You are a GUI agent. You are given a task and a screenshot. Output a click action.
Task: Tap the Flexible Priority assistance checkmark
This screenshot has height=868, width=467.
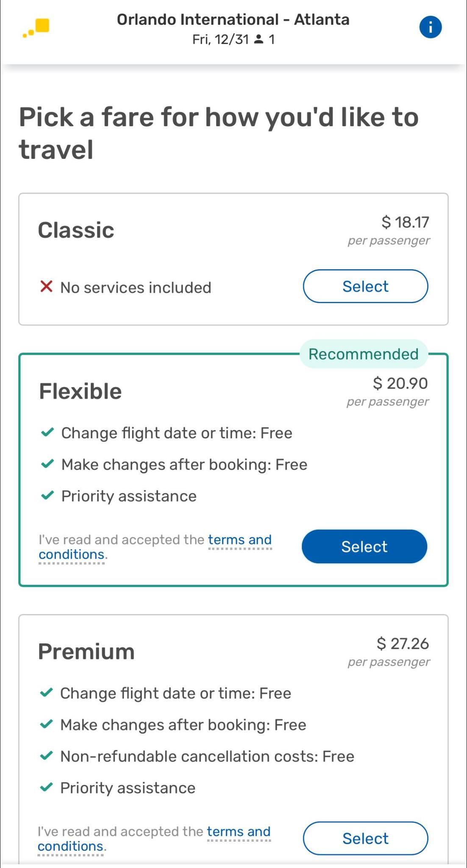point(47,495)
